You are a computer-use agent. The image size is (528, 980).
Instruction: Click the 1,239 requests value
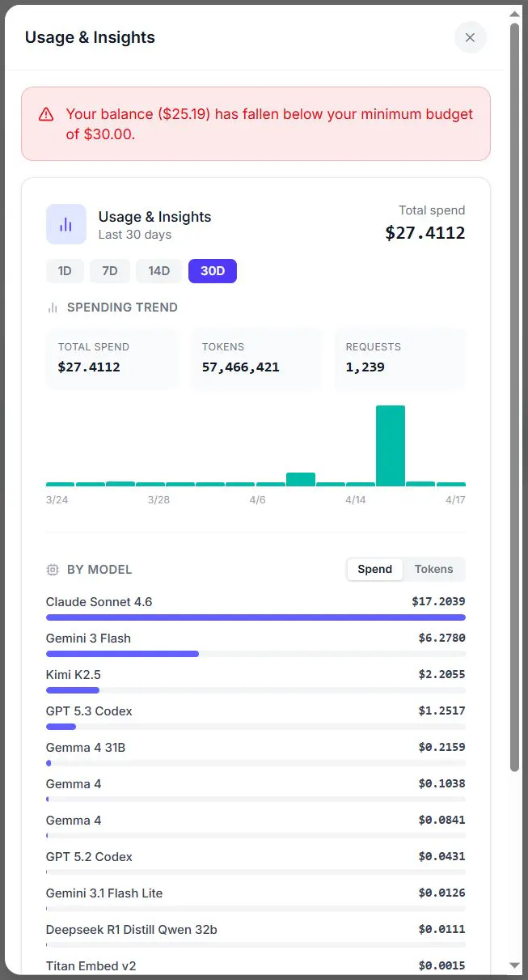365,367
